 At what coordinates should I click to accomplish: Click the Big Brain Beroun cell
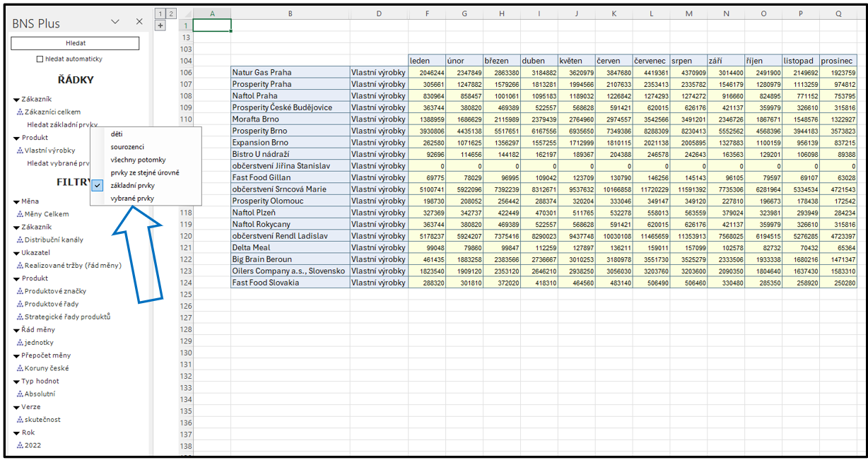[291, 259]
